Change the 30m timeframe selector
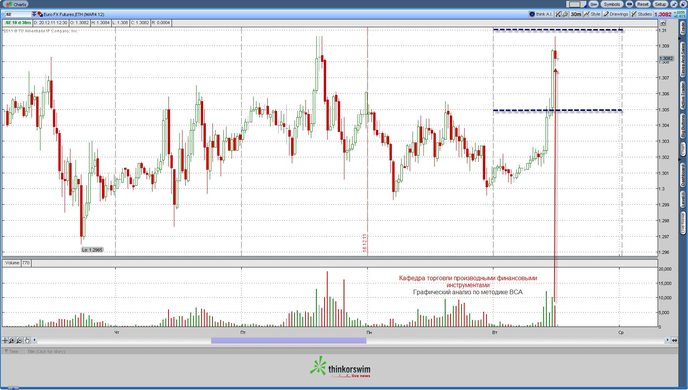 [x=576, y=14]
